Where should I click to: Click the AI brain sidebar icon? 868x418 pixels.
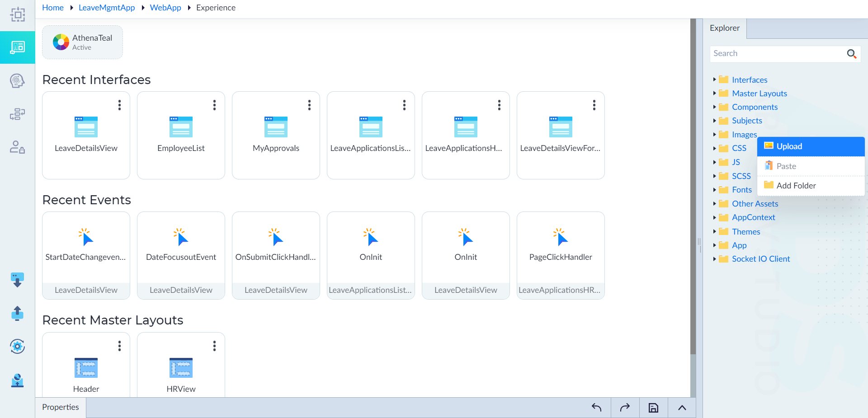(17, 81)
